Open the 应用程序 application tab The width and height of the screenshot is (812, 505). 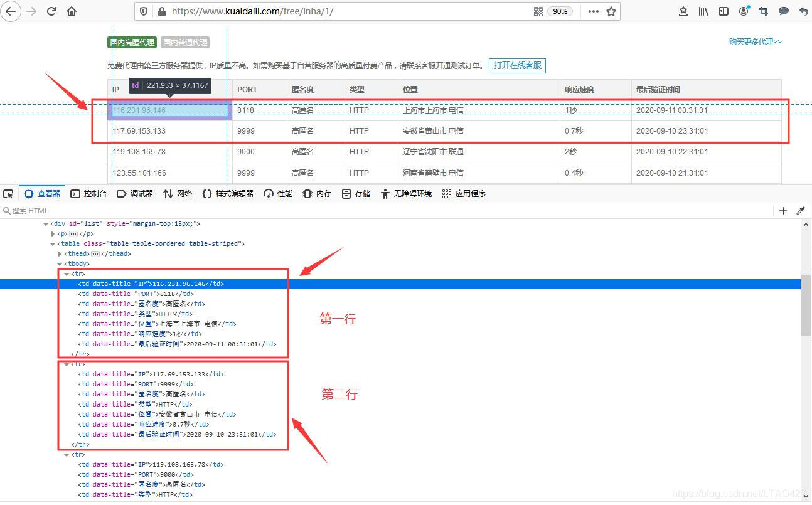tap(464, 194)
